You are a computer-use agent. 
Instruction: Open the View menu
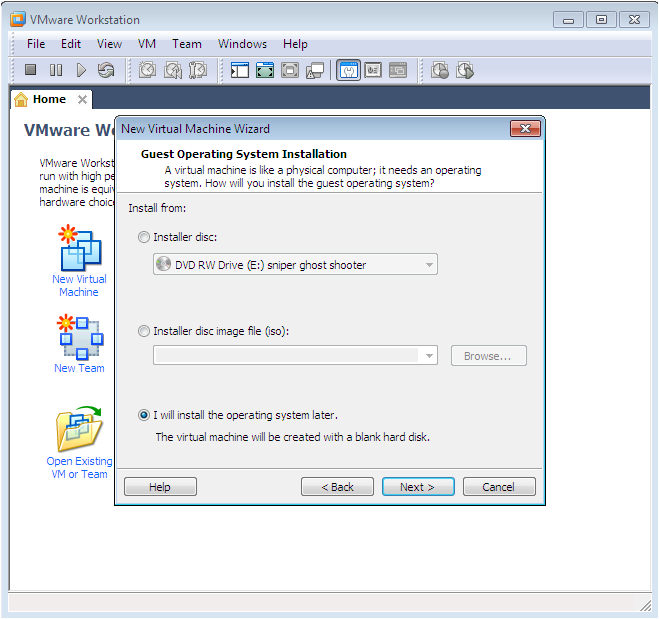(109, 44)
